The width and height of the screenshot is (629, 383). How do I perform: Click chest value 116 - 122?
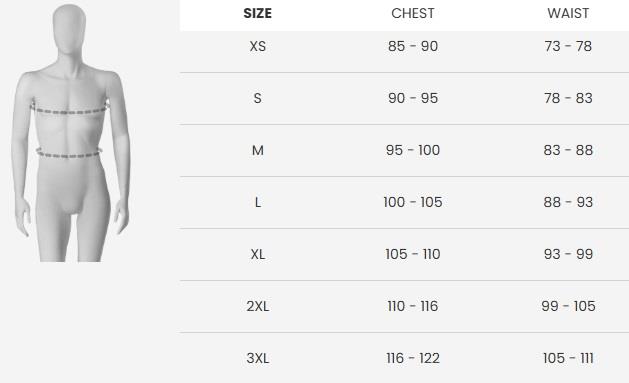(413, 358)
